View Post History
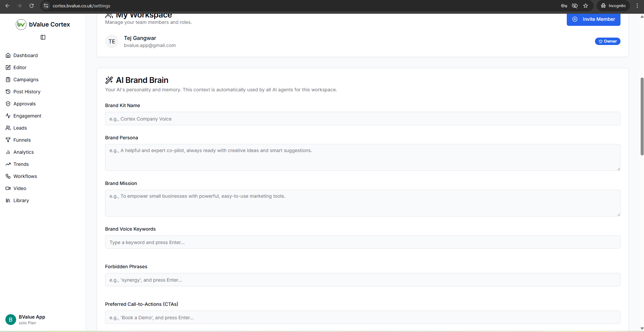The image size is (644, 332). [x=27, y=92]
